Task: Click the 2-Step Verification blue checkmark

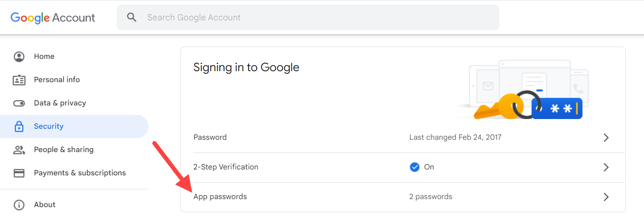Action: point(414,167)
